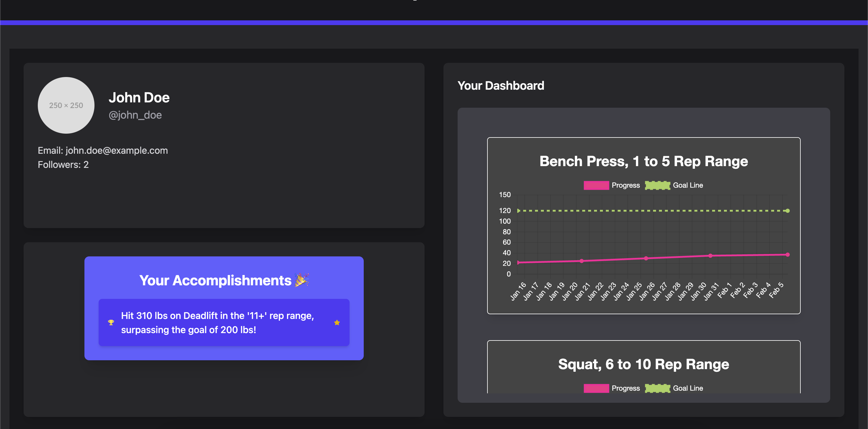The image size is (868, 429).
Task: Click the 250 × 250 profile avatar
Action: point(66,105)
